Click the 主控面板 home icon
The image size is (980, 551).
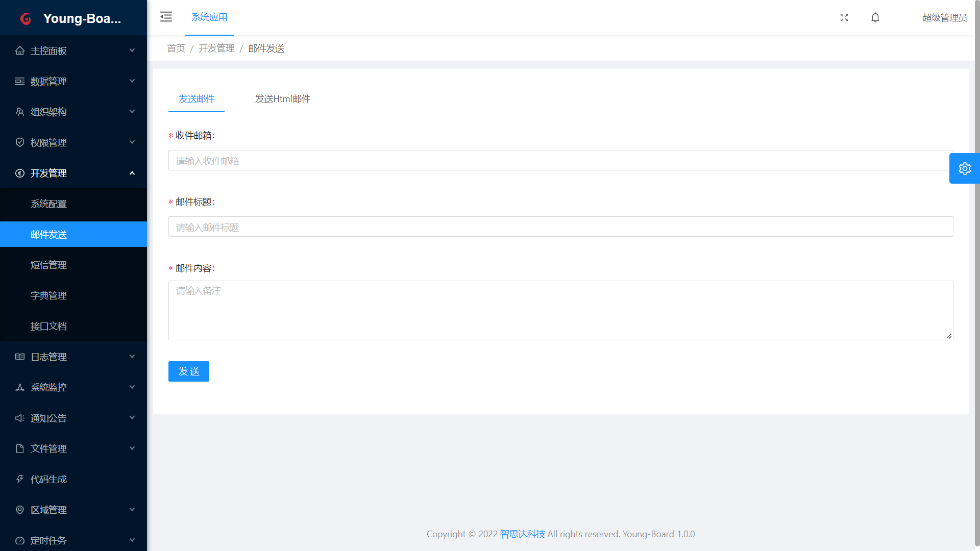coord(20,51)
